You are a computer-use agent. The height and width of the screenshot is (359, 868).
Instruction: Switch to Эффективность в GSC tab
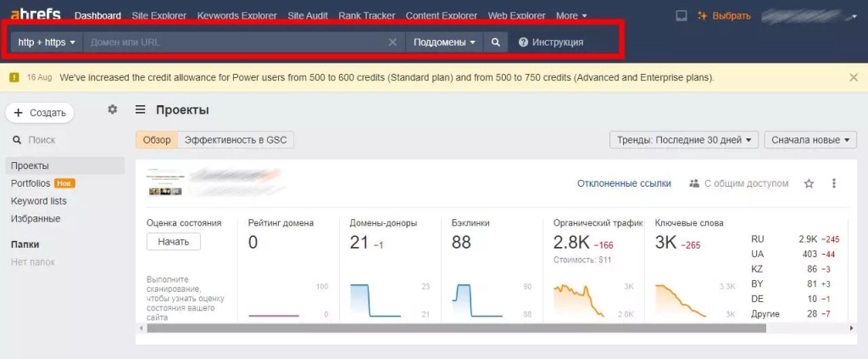[236, 140]
